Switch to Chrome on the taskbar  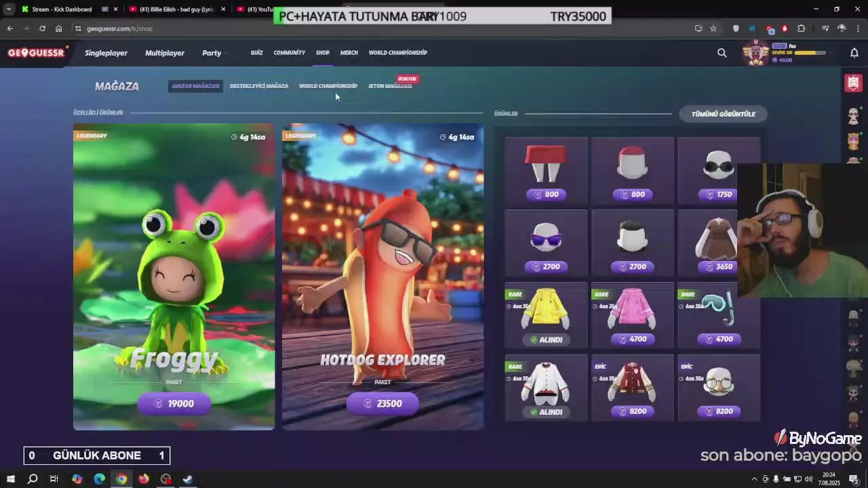tap(121, 479)
